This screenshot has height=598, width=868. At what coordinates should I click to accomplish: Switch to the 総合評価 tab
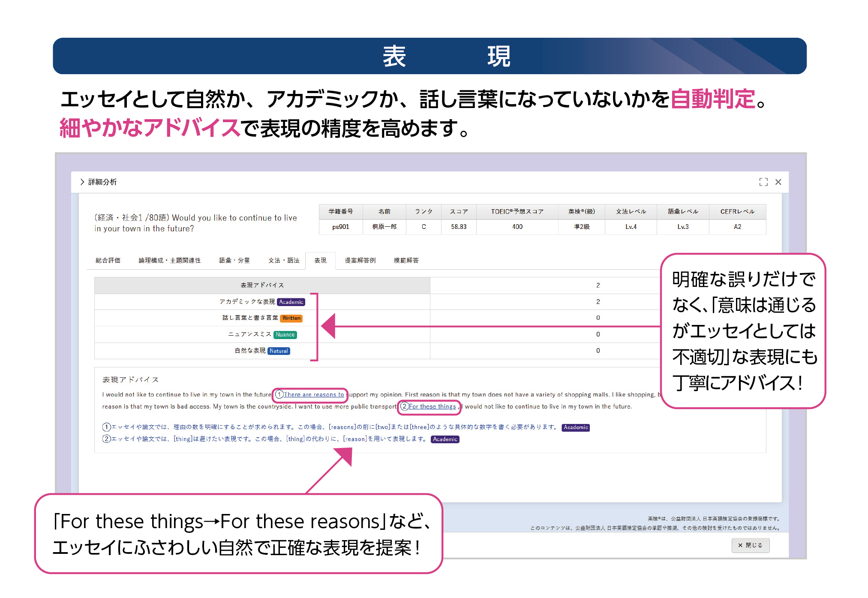point(108,260)
